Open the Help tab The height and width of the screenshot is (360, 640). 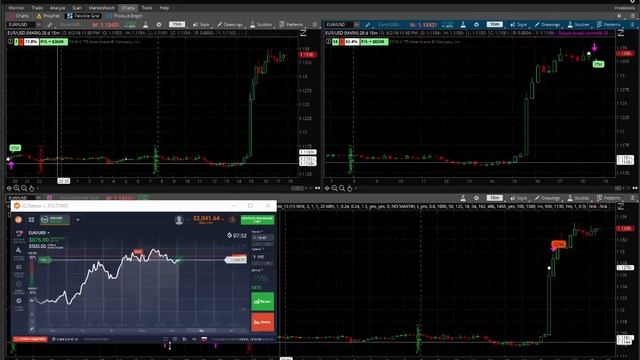pyautogui.click(x=164, y=8)
